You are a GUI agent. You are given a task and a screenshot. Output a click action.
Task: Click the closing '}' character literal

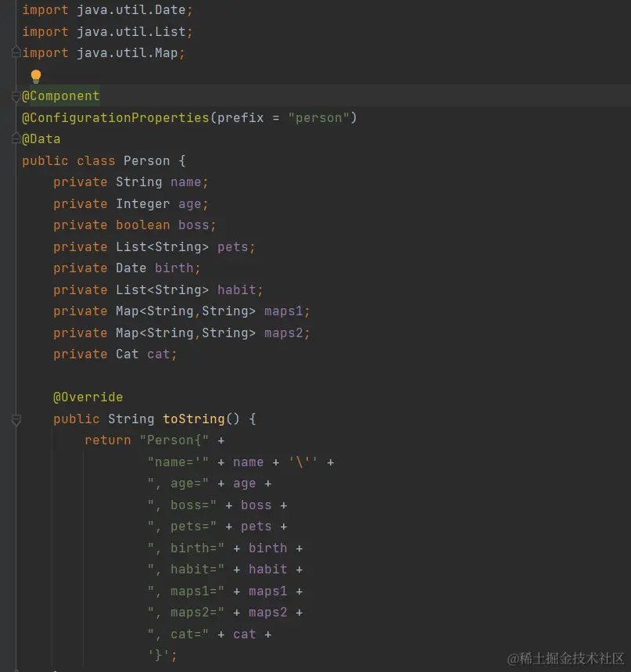pyautogui.click(x=159, y=656)
